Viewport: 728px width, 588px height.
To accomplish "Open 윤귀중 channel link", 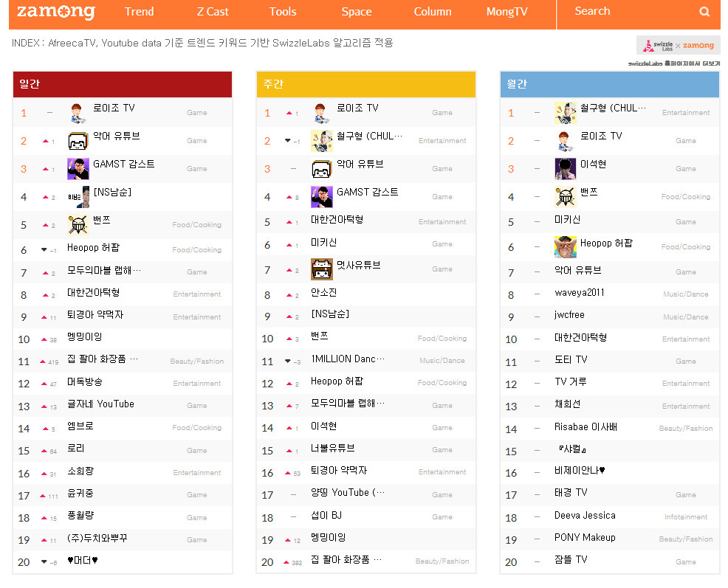I will (x=80, y=493).
